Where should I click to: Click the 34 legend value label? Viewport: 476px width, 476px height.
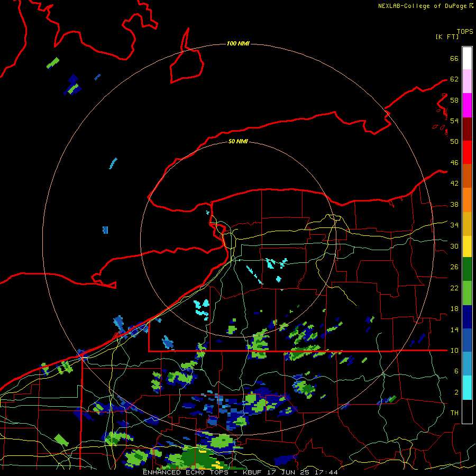tap(454, 225)
